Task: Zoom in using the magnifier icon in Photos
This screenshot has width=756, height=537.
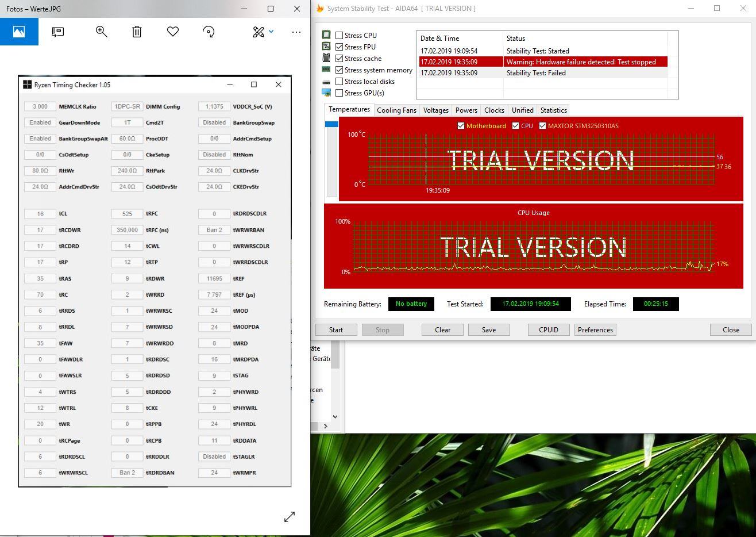Action: tap(101, 32)
